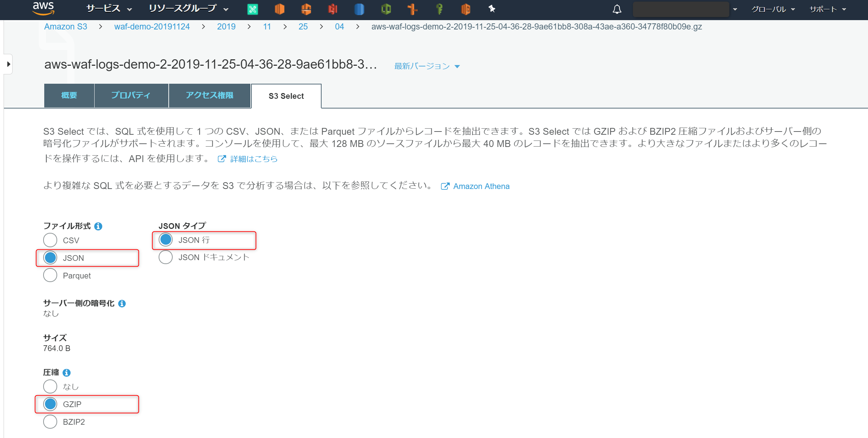Click the starred/bookmark icon in toolbar
The width and height of the screenshot is (868, 438).
point(491,9)
